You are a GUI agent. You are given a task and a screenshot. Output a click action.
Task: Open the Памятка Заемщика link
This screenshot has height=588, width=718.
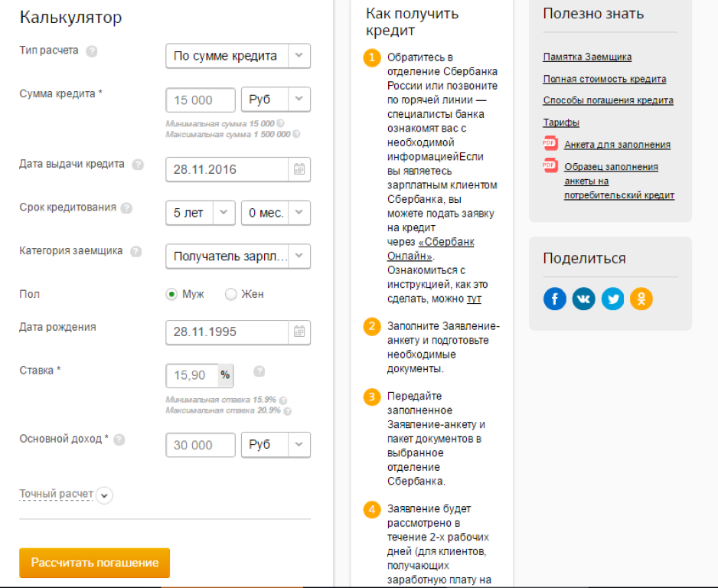tap(587, 57)
